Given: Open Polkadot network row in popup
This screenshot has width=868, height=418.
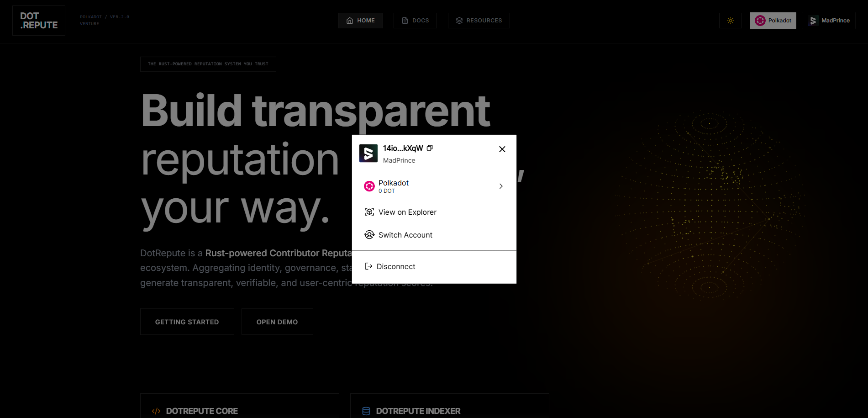Looking at the screenshot, I should 434,186.
